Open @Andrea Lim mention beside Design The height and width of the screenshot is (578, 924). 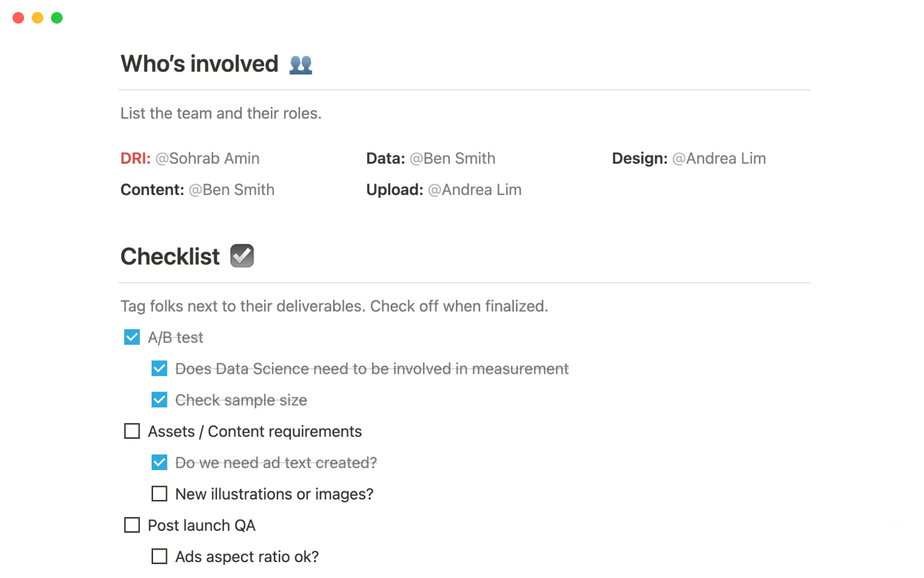point(719,158)
